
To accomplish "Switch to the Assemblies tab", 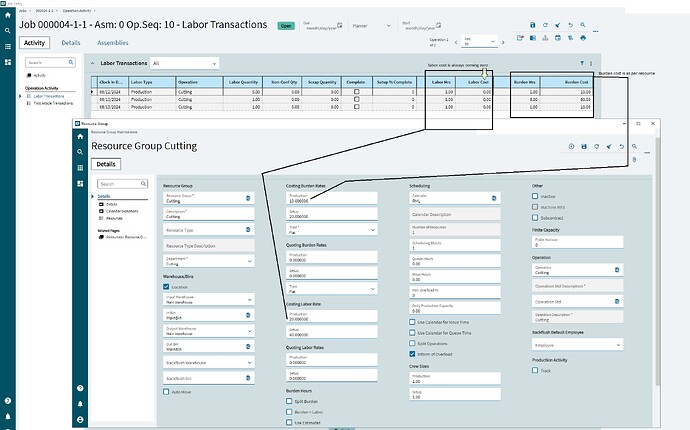I will pos(113,43).
